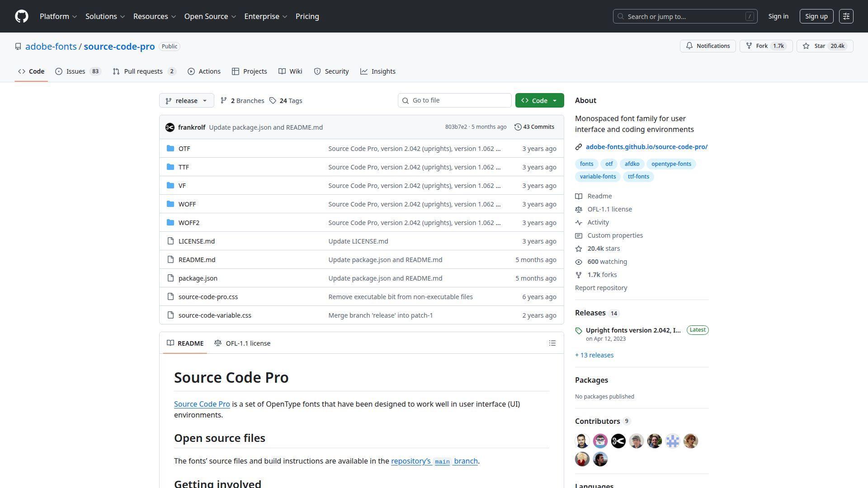The image size is (868, 488).
Task: Open the adobe-fonts.github.io/source-code-pro link
Action: click(646, 146)
